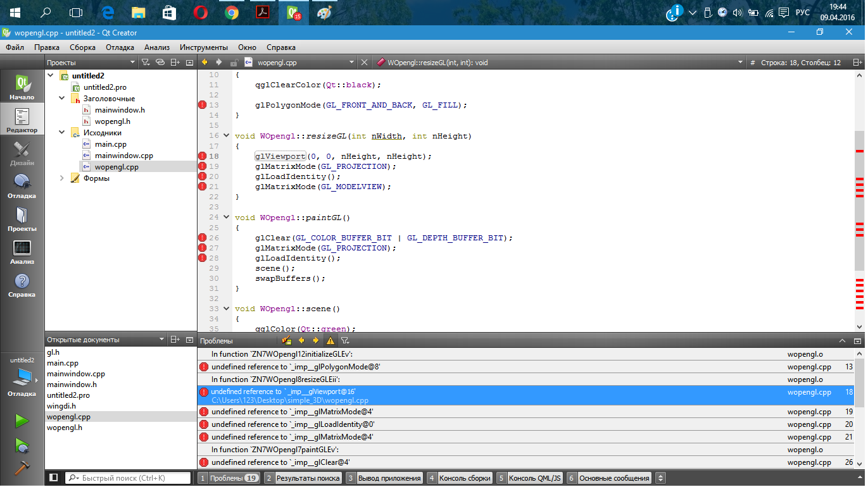Screen dimensions: 868x487
Task: Switch to Результаты поиска output tab
Action: click(303, 478)
